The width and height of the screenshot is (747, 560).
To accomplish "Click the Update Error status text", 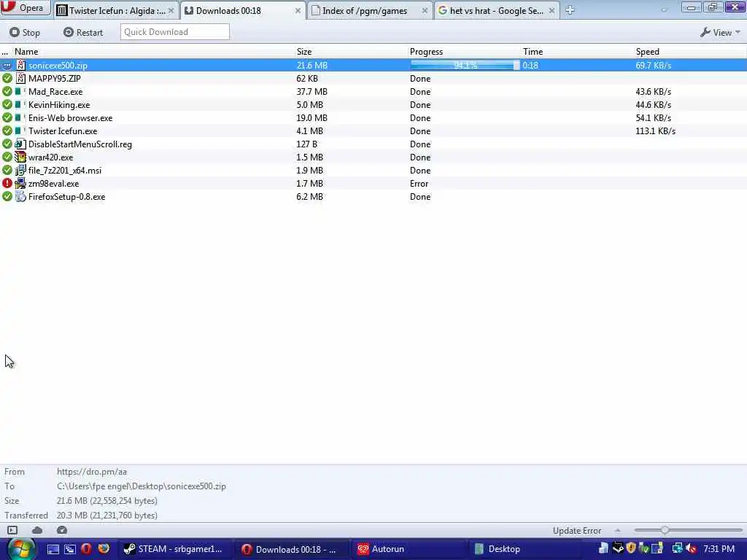I will (577, 531).
